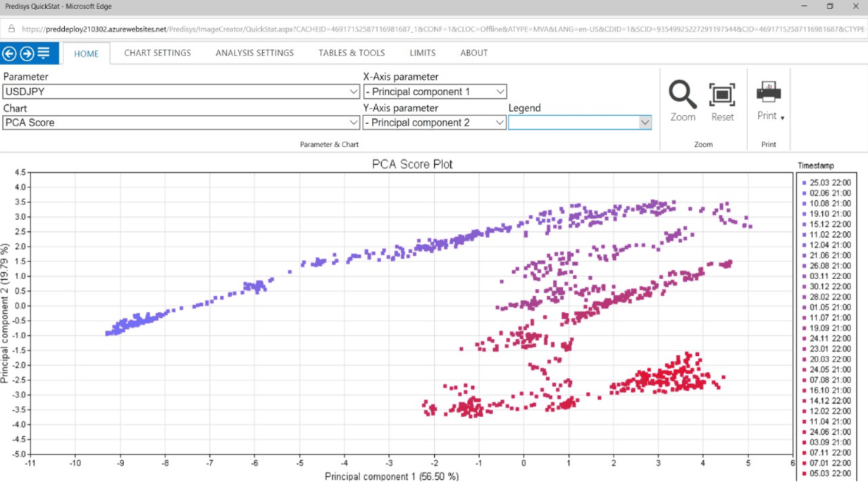Expand the Print options arrow
Image resolution: width=868 pixels, height=482 pixels.
(782, 118)
